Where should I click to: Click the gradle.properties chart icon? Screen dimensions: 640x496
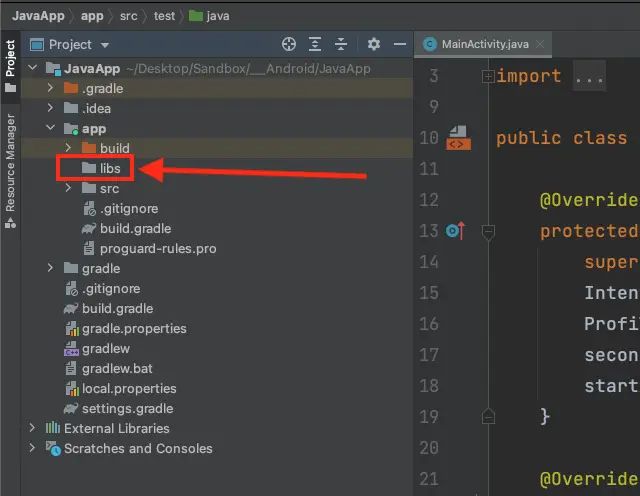pyautogui.click(x=72, y=329)
